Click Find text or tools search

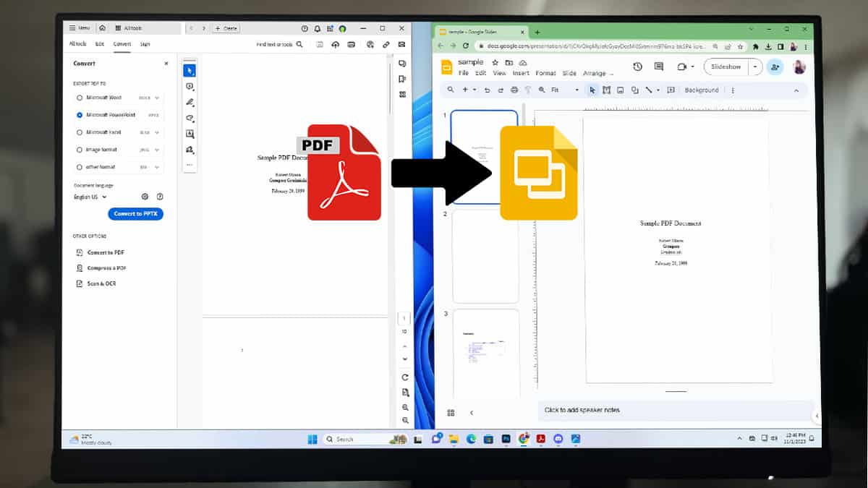click(279, 44)
